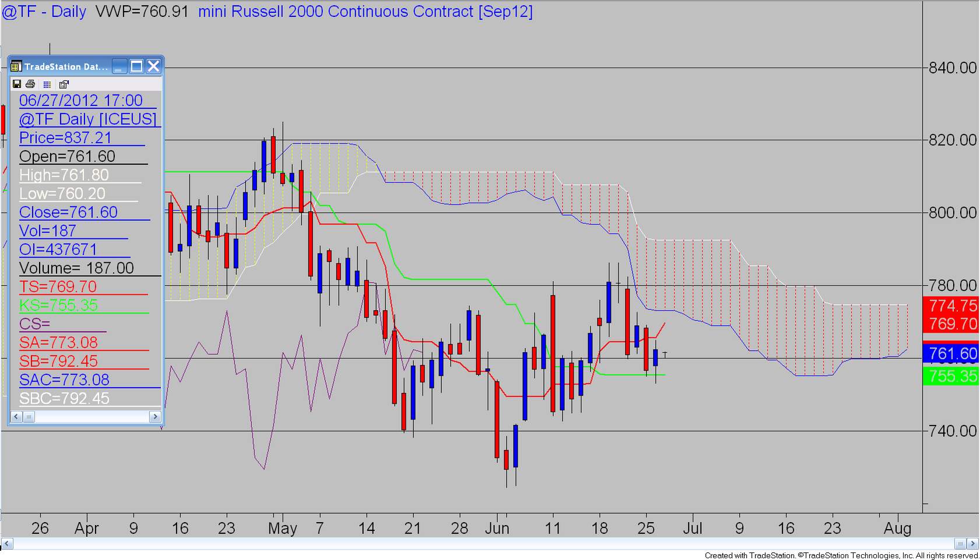Click the data window right scroll arrow
Image resolution: width=980 pixels, height=560 pixels.
pyautogui.click(x=155, y=417)
